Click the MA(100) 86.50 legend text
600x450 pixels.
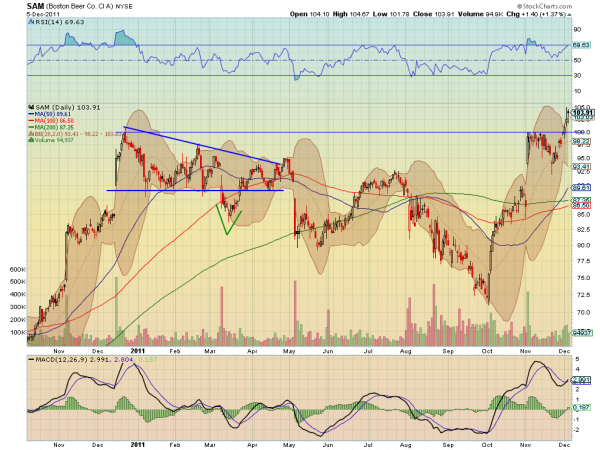pyautogui.click(x=54, y=121)
